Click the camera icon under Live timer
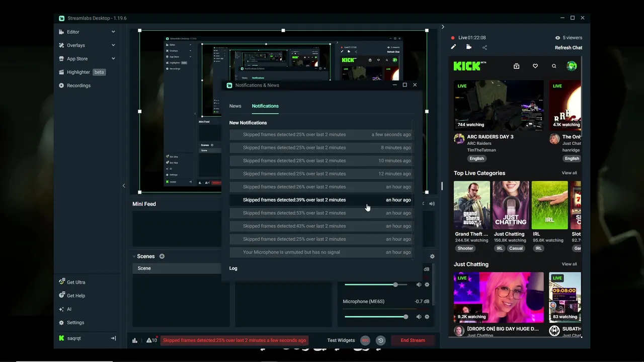The height and width of the screenshot is (362, 644). (469, 47)
